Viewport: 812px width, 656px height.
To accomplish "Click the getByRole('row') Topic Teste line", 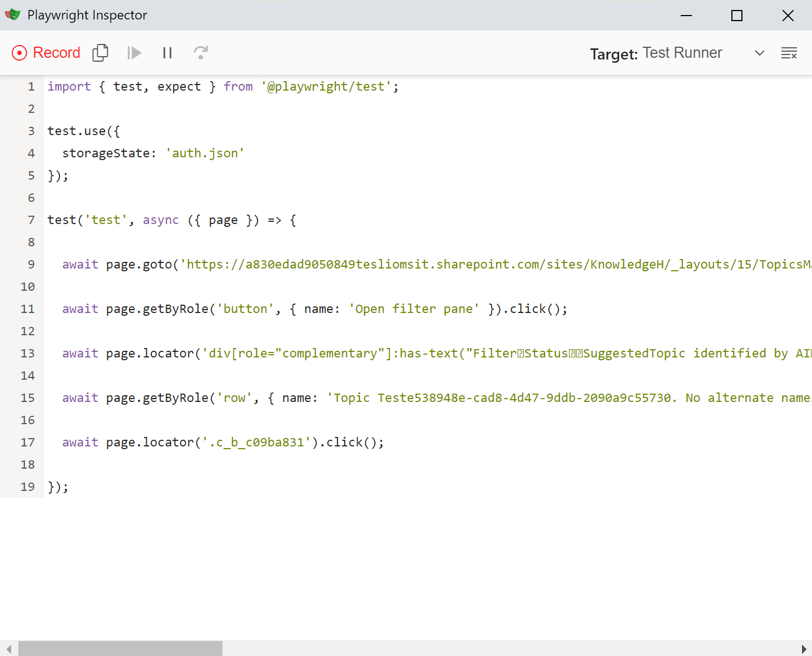I will pyautogui.click(x=437, y=397).
